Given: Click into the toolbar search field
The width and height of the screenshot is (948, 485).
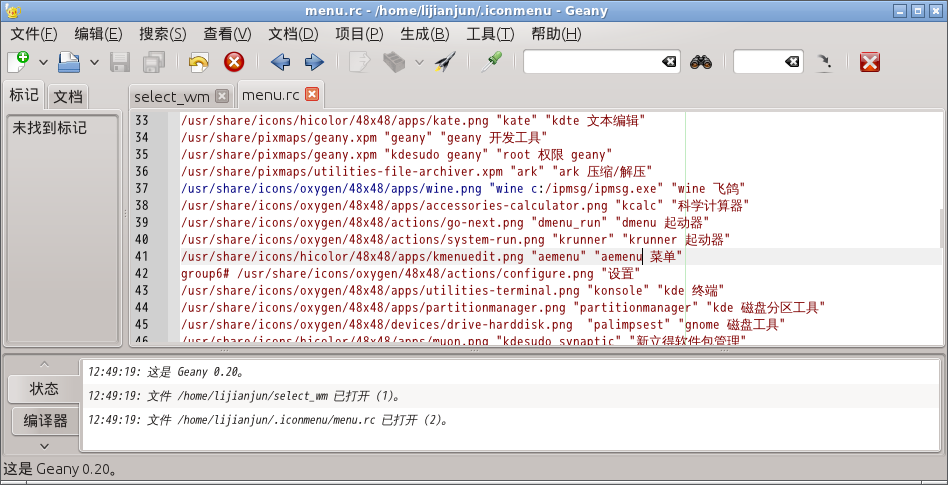Looking at the screenshot, I should pyautogui.click(x=591, y=62).
